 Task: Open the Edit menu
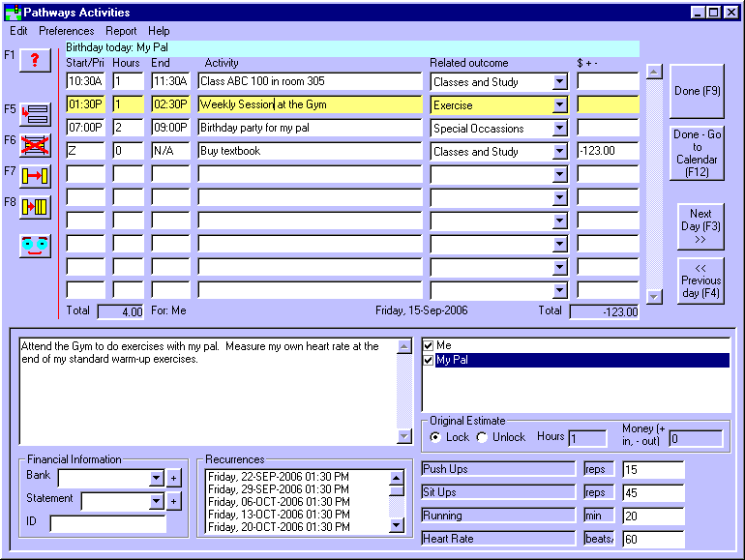18,31
